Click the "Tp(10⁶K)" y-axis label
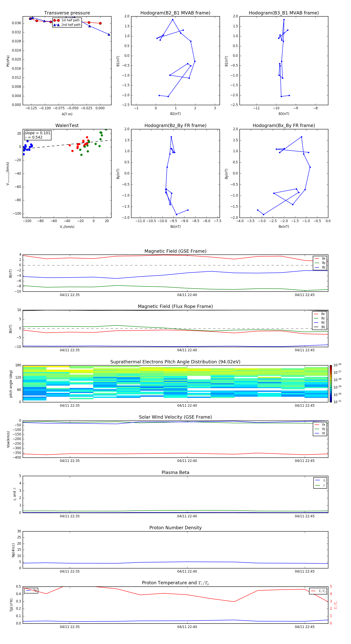The image size is (351, 644). click(11, 605)
